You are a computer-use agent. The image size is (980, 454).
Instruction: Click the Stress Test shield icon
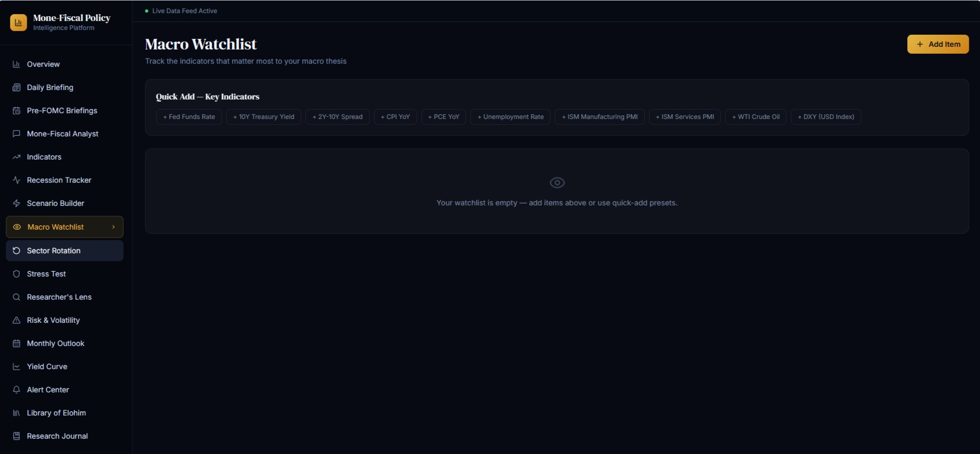16,274
